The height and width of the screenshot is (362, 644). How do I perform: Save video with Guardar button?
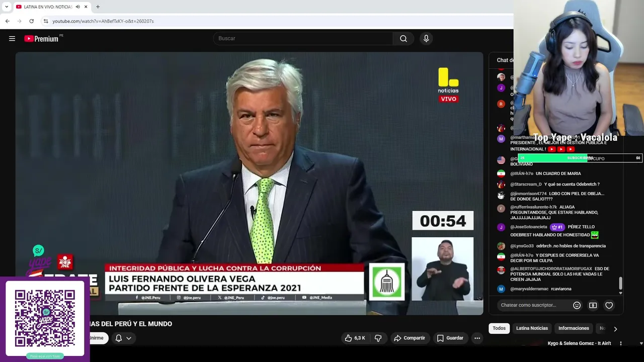coord(450,338)
